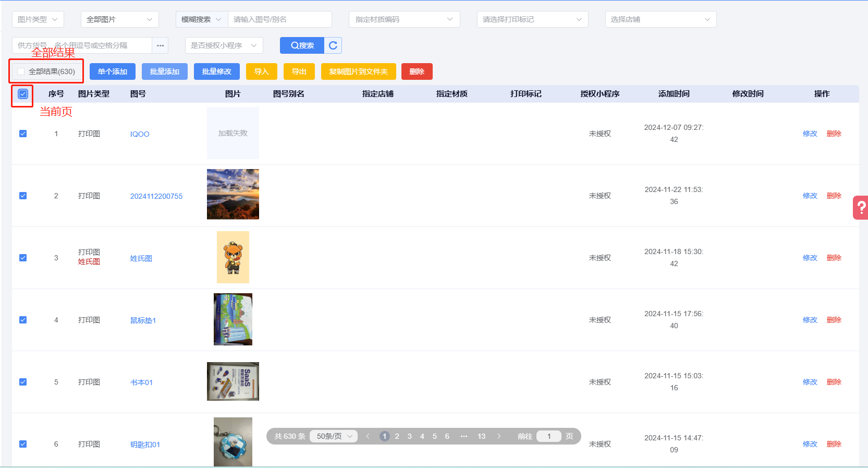Click the ellipsis icon next to the supplier code field
The height and width of the screenshot is (468, 868).
tap(160, 45)
